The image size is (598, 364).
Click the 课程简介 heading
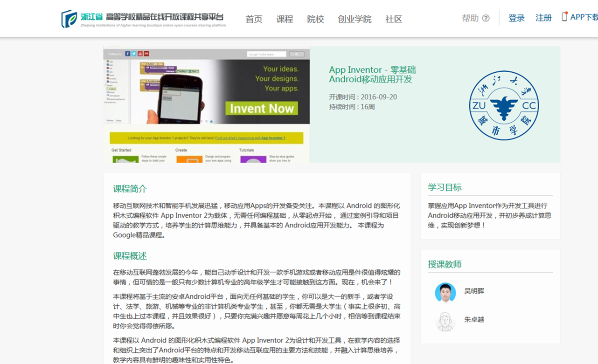point(130,189)
